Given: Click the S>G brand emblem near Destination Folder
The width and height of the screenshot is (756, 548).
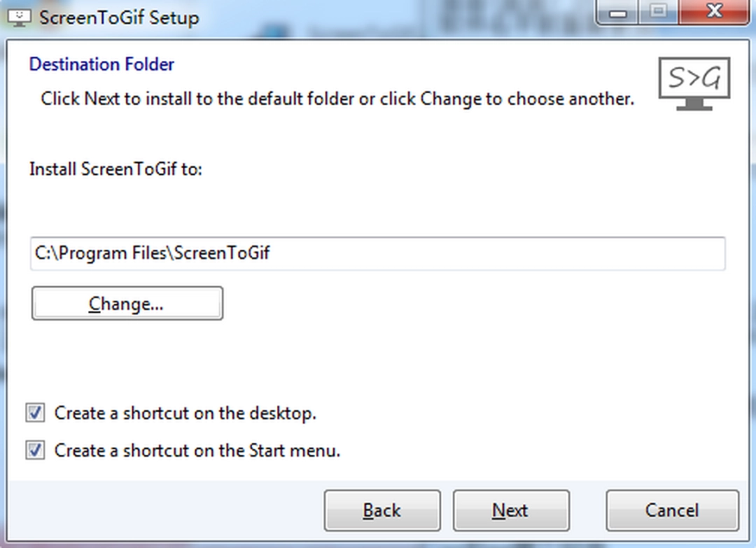Looking at the screenshot, I should (693, 84).
